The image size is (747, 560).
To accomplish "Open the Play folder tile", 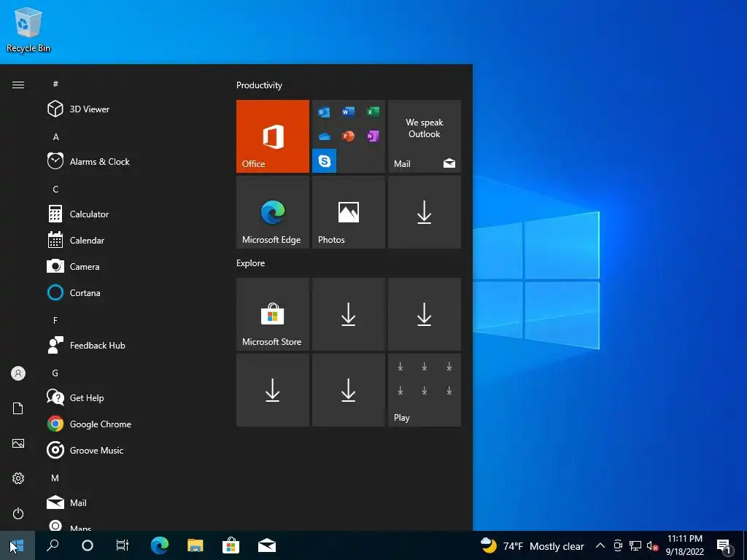I will pos(425,390).
